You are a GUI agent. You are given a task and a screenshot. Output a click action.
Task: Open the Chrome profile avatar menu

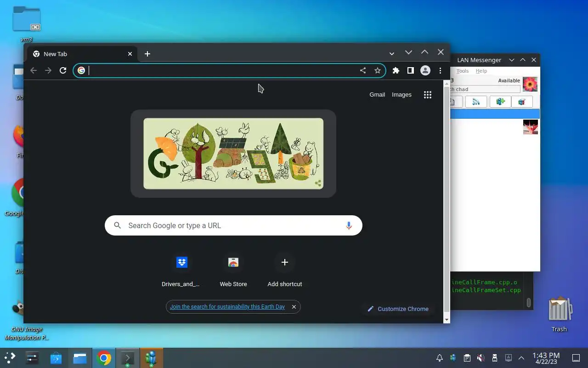point(425,70)
